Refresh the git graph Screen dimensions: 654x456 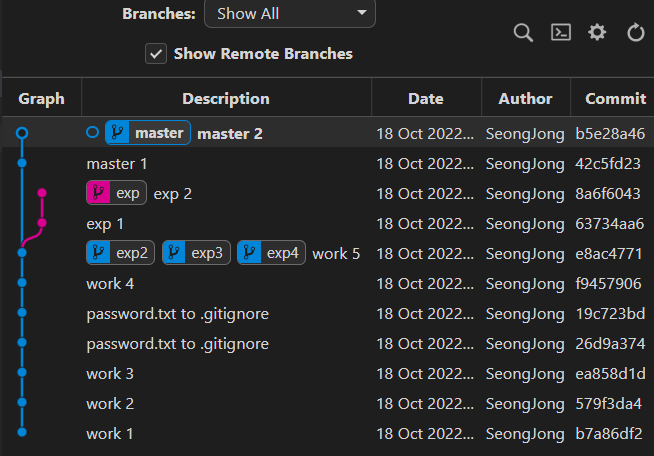pos(636,33)
